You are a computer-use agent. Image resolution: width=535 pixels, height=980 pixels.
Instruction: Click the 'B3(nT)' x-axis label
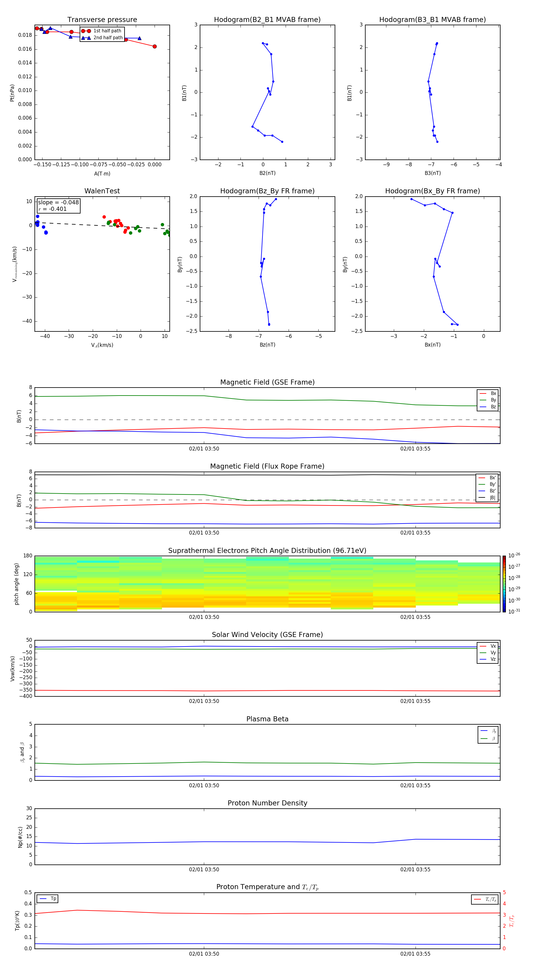point(432,173)
